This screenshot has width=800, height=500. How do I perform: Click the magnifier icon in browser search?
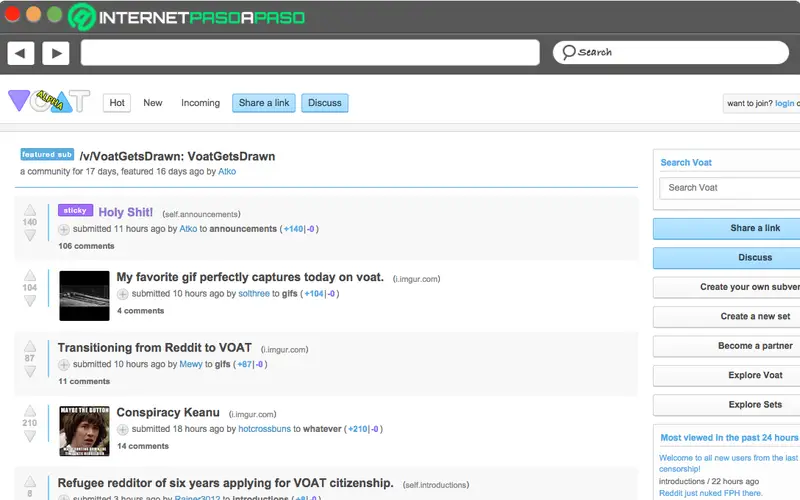pyautogui.click(x=568, y=52)
